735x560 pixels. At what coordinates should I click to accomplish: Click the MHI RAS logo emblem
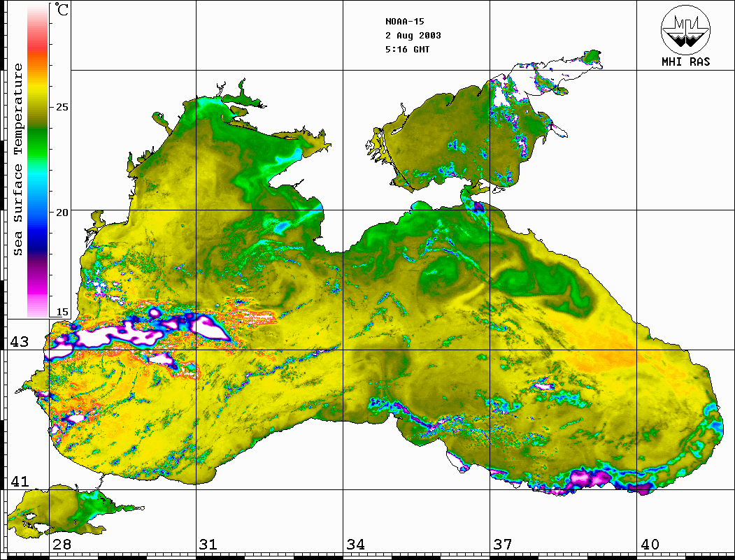pyautogui.click(x=685, y=30)
